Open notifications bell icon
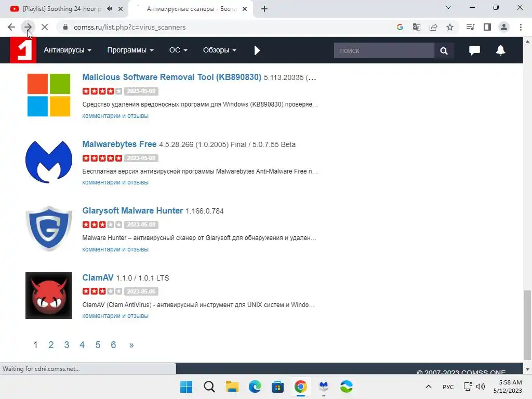 click(500, 50)
